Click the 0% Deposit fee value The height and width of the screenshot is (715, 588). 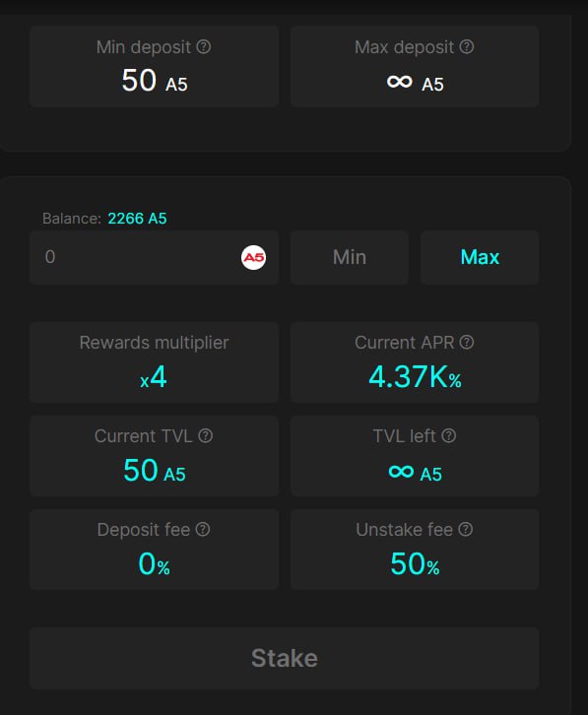click(x=155, y=564)
